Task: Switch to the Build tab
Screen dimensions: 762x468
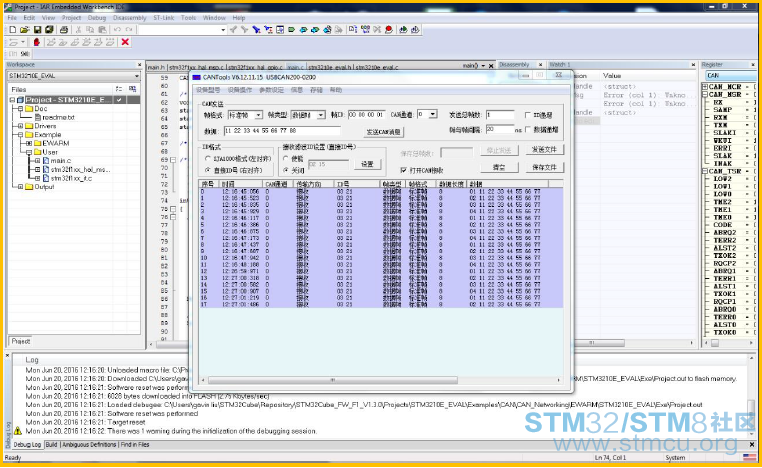Action: pyautogui.click(x=52, y=445)
